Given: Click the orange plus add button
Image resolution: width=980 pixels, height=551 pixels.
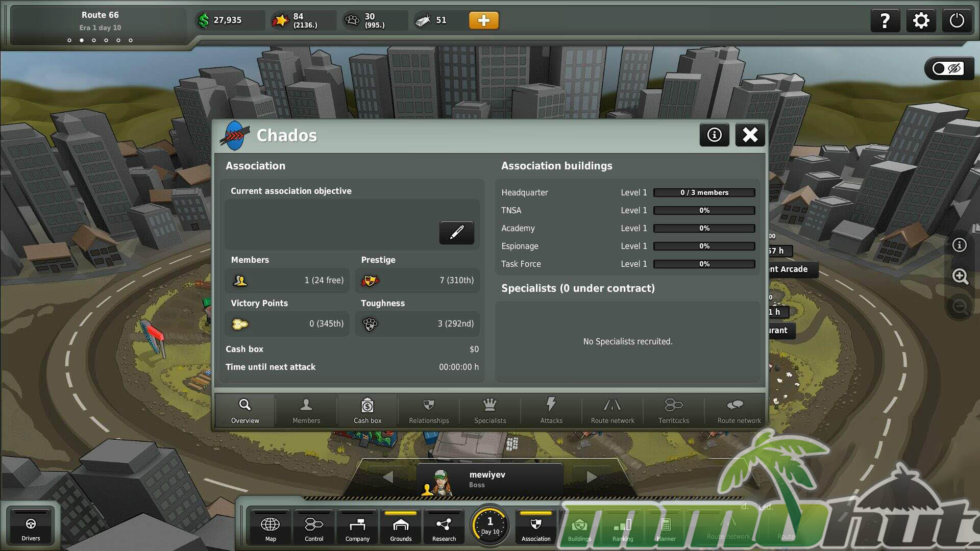Looking at the screenshot, I should tap(483, 20).
